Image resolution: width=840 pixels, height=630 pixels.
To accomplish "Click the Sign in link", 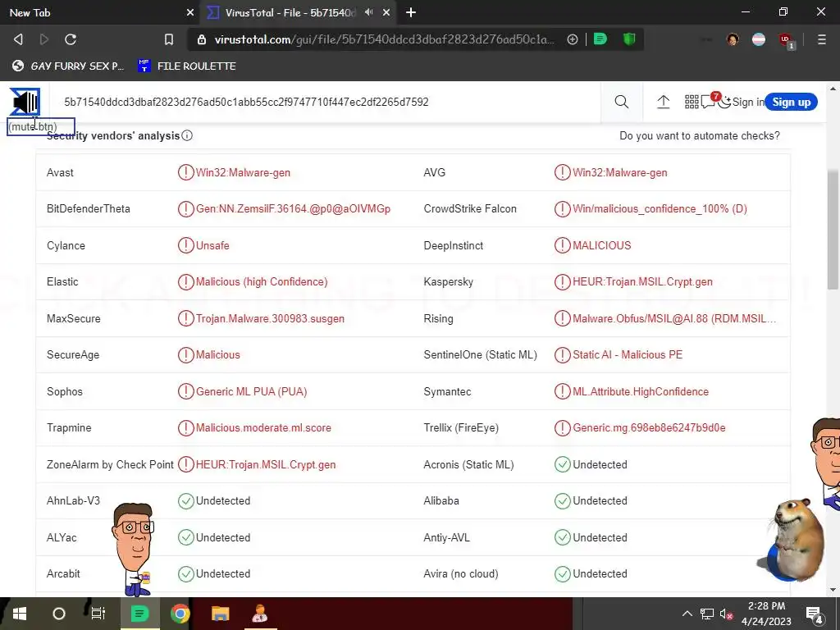I will point(748,102).
